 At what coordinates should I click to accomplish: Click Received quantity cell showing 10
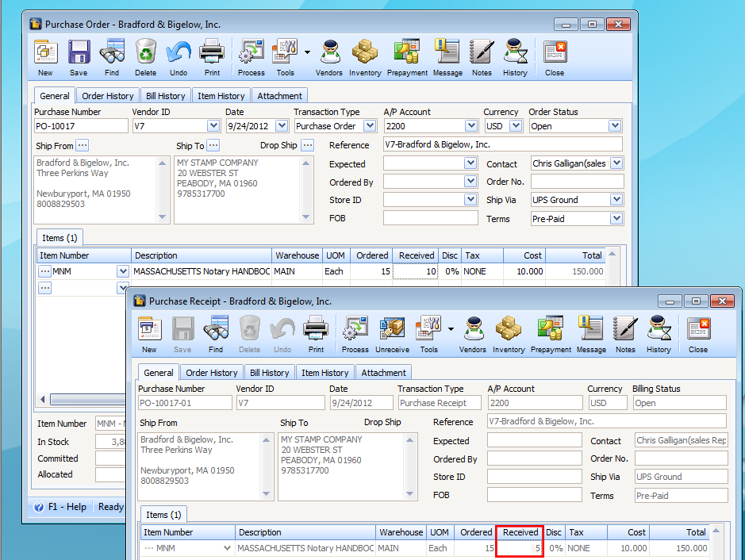click(x=415, y=271)
